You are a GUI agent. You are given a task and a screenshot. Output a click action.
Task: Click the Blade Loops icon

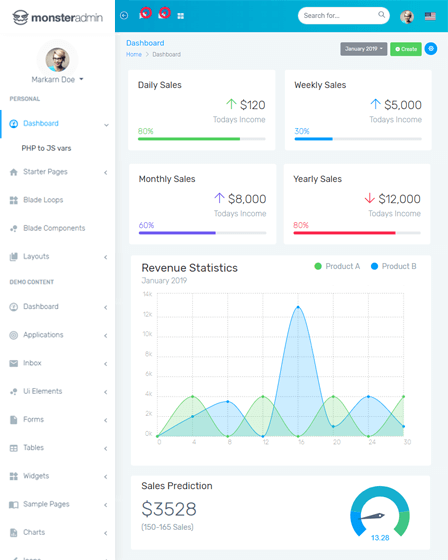click(14, 200)
